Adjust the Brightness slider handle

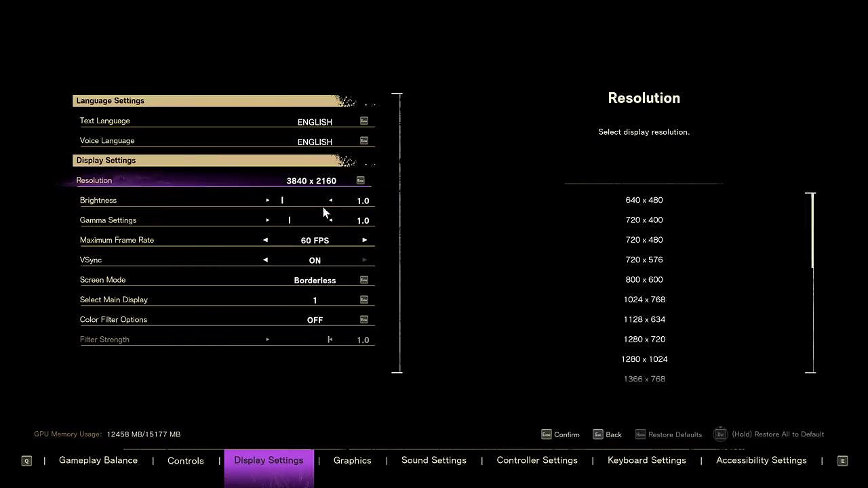tap(282, 201)
